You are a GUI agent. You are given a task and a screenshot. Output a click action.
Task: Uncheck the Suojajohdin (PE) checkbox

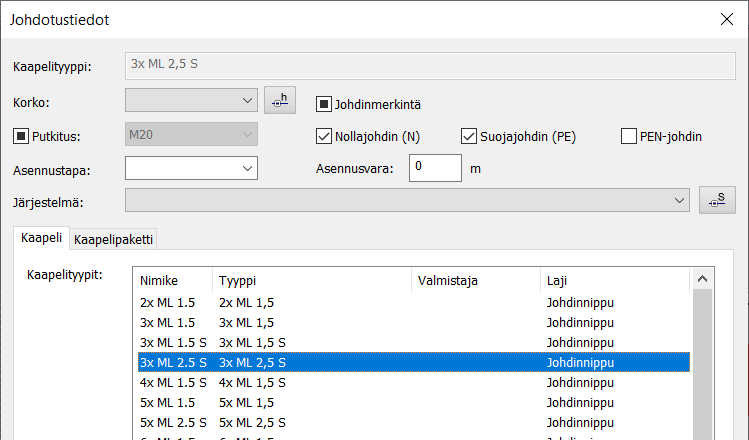click(469, 136)
